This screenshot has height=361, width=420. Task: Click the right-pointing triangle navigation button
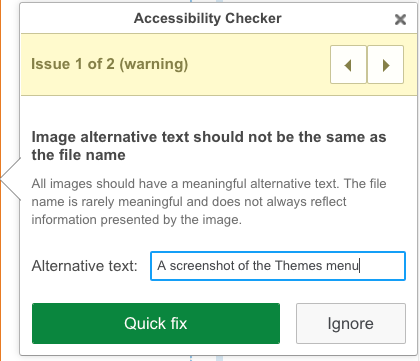coord(386,65)
